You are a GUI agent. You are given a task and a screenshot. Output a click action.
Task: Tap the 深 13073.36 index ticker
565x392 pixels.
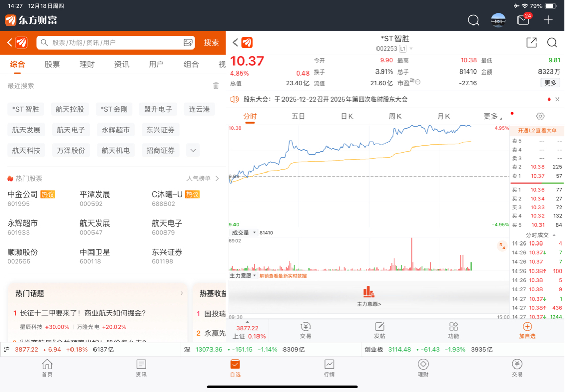coord(244,349)
